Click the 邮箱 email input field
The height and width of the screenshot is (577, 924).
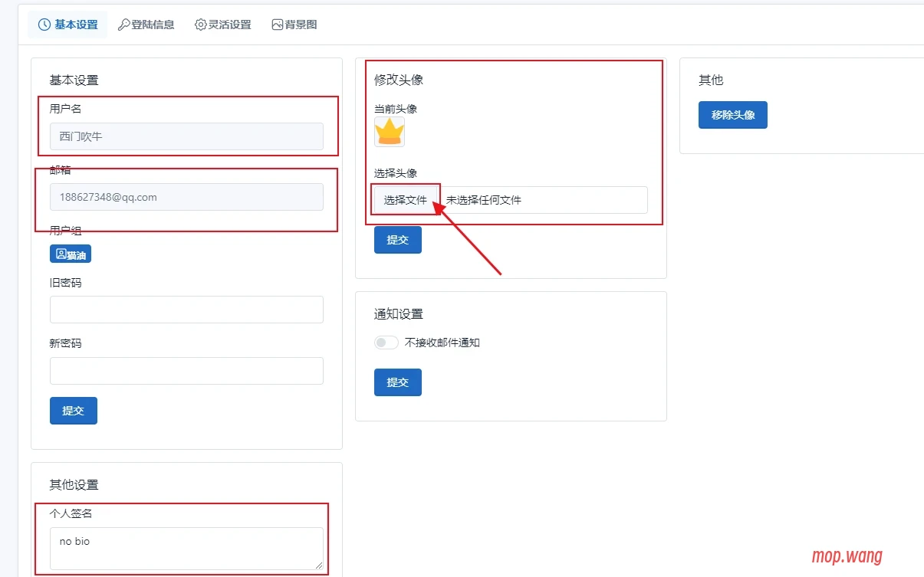pyautogui.click(x=186, y=197)
